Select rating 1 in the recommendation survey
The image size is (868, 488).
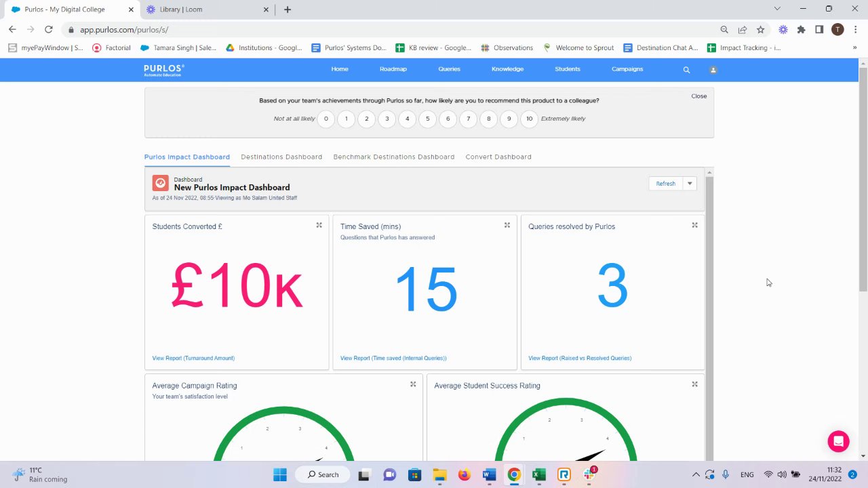pyautogui.click(x=346, y=119)
